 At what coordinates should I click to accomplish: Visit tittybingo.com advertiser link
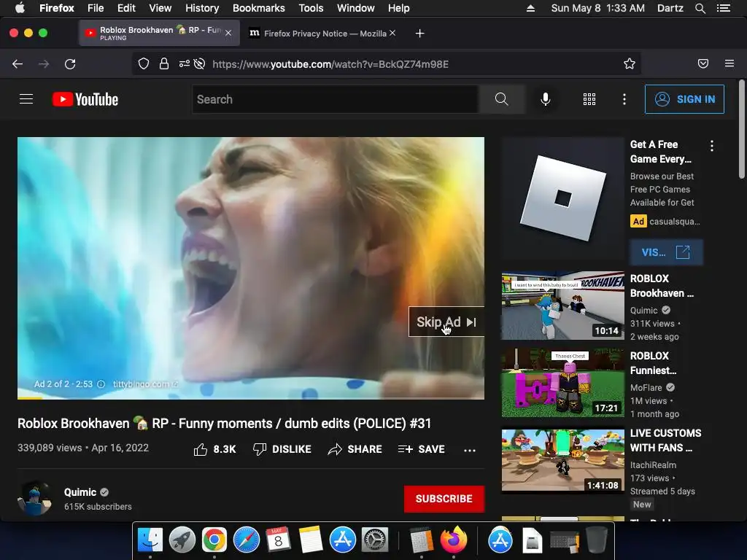point(145,384)
